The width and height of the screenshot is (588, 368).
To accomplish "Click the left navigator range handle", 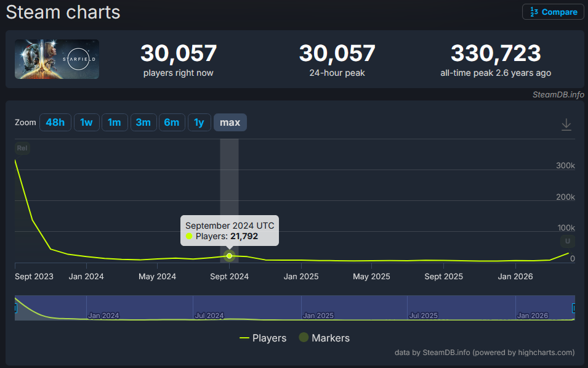I will point(15,308).
